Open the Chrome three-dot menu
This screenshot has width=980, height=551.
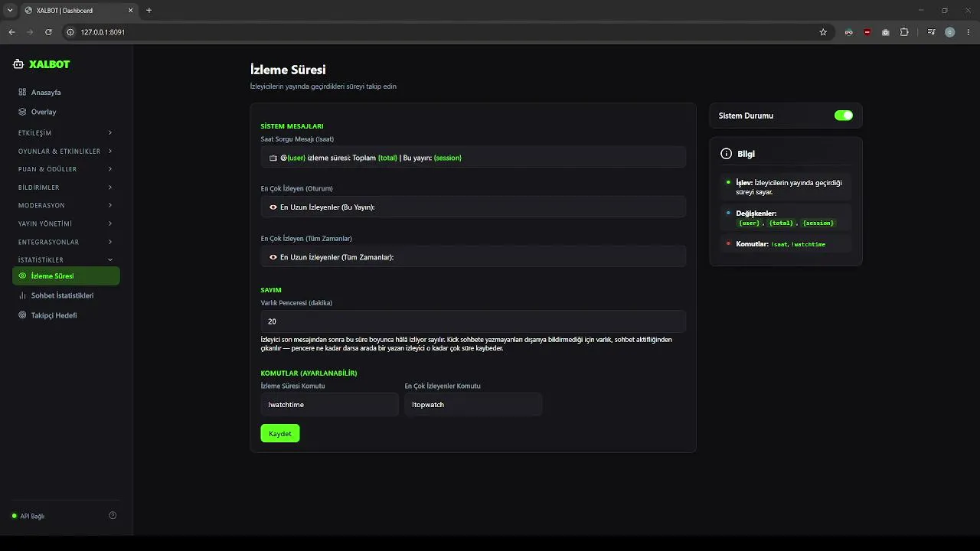pyautogui.click(x=968, y=32)
